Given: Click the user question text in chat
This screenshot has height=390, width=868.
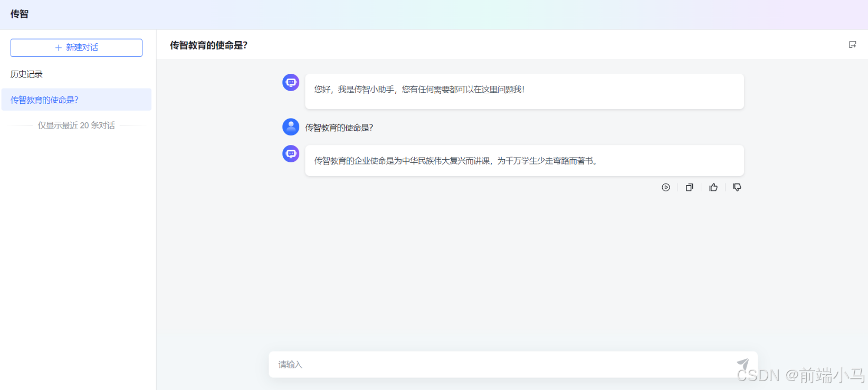Looking at the screenshot, I should [x=339, y=128].
